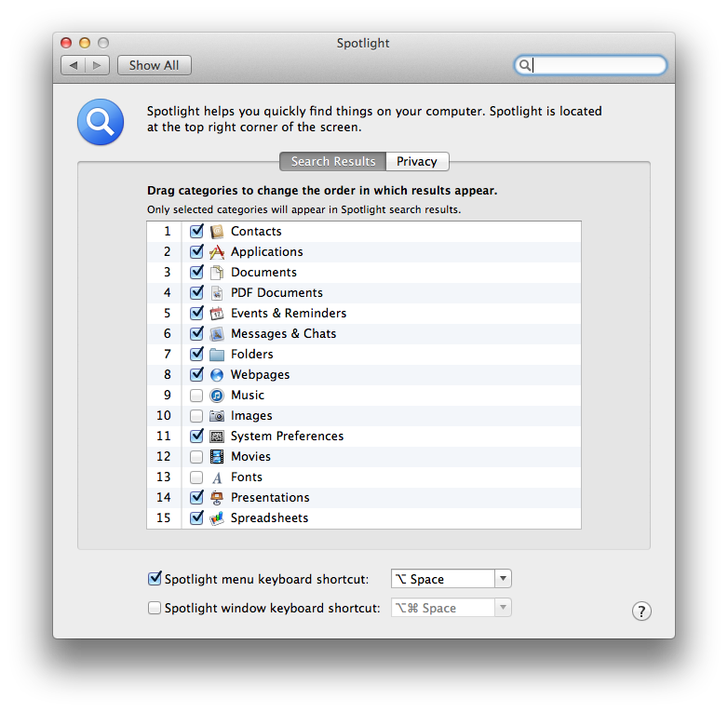This screenshot has height=712, width=728.
Task: Select the Applications row label
Action: click(x=267, y=252)
